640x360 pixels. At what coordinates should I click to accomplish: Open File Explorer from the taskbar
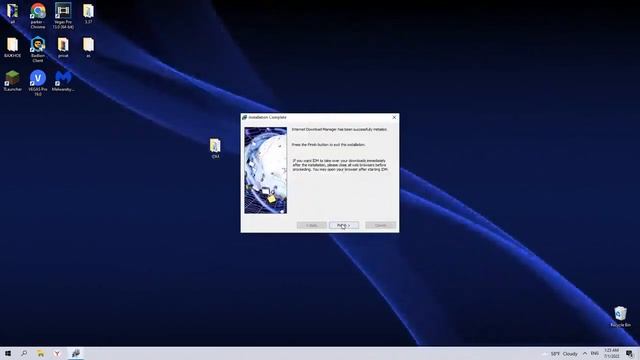40,353
